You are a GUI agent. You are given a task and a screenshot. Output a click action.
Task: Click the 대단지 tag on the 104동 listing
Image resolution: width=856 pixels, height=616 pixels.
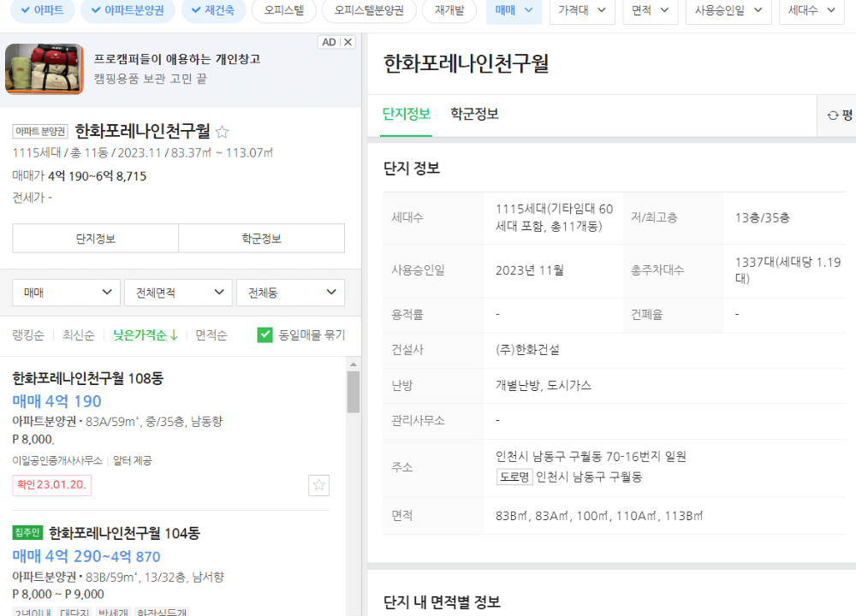tap(74, 613)
